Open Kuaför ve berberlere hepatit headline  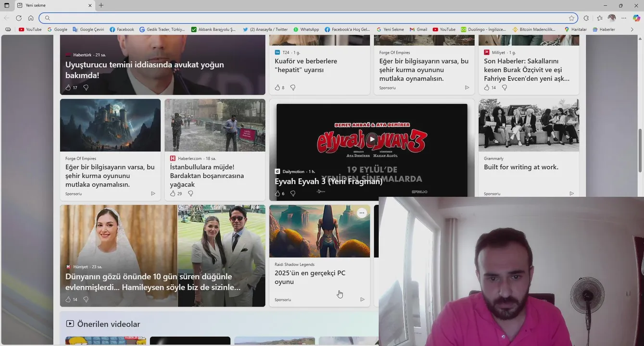coord(306,65)
